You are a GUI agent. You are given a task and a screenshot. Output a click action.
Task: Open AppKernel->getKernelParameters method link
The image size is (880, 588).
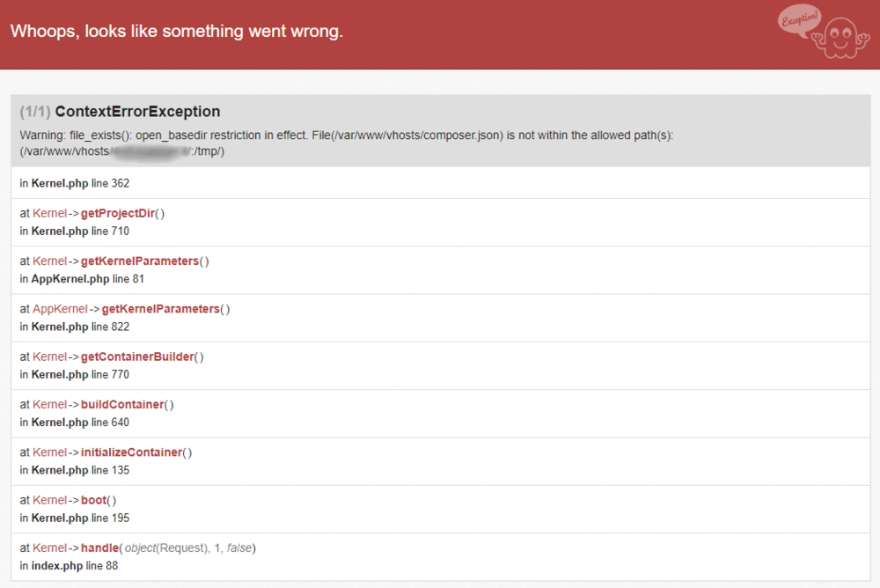tap(160, 309)
